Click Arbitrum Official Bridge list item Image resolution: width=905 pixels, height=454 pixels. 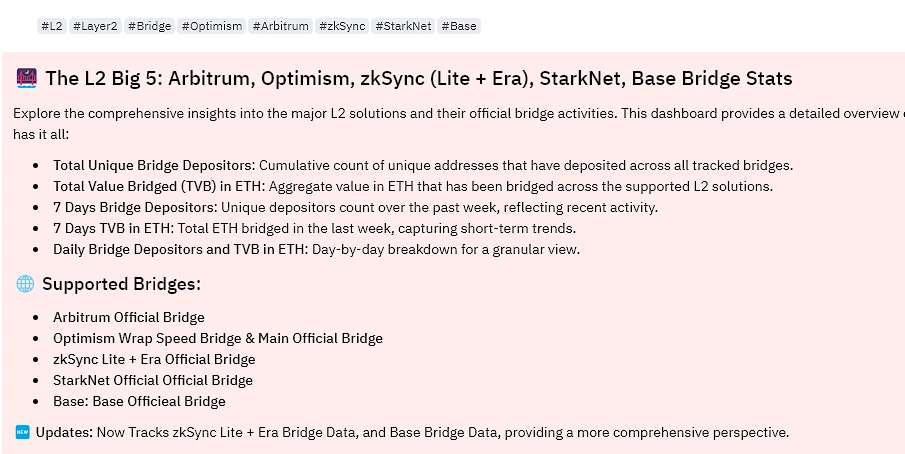coord(129,317)
